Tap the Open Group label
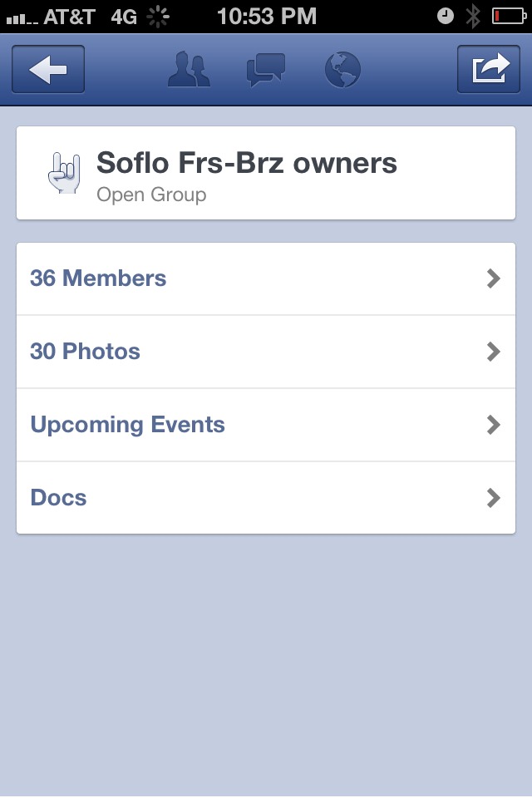The width and height of the screenshot is (532, 798). [x=151, y=195]
